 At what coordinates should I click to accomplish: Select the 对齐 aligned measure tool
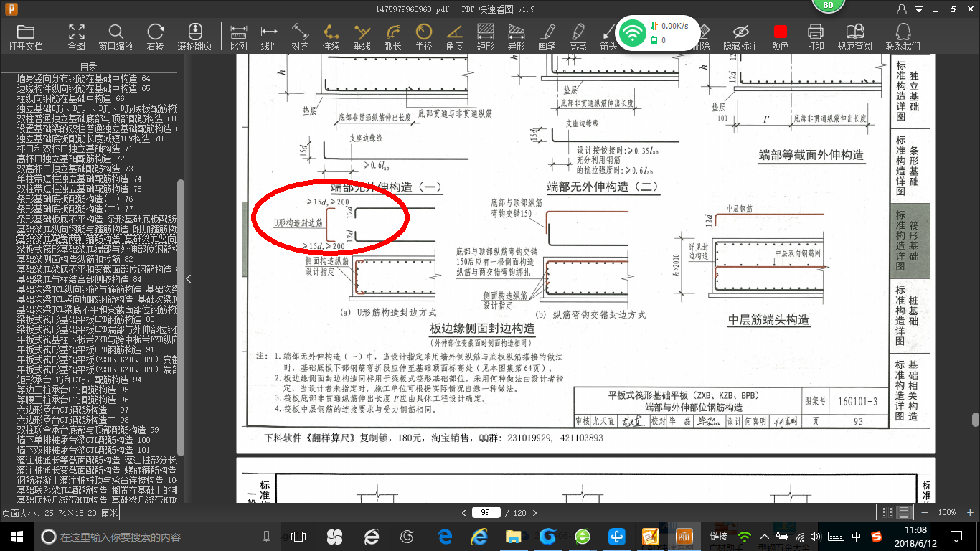[300, 37]
